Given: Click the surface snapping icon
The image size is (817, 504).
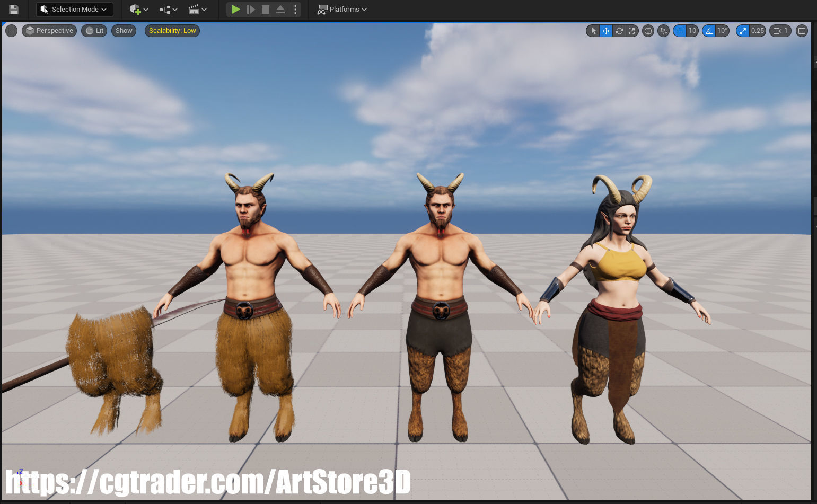Looking at the screenshot, I should (663, 31).
